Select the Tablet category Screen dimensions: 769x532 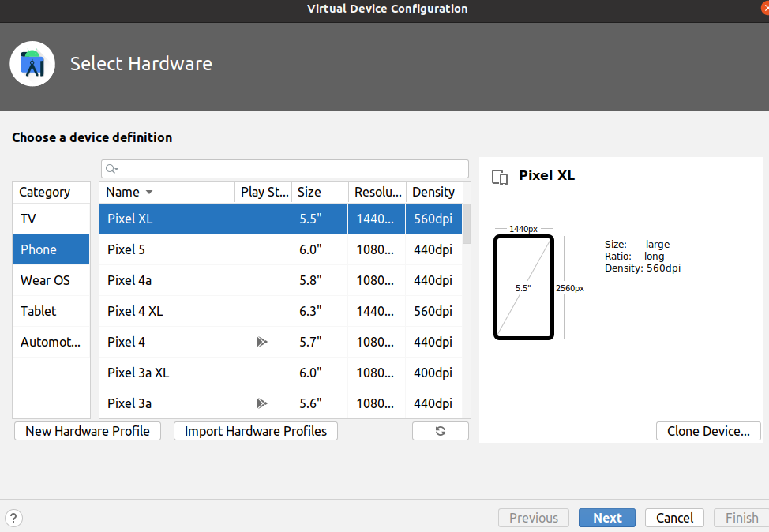[x=51, y=311]
